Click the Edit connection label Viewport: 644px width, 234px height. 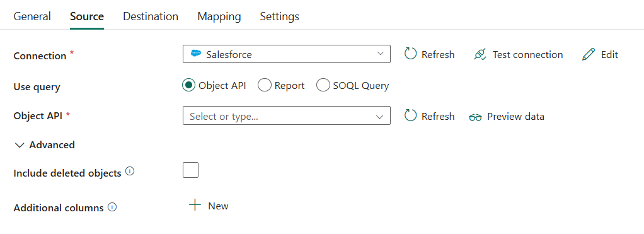point(609,55)
